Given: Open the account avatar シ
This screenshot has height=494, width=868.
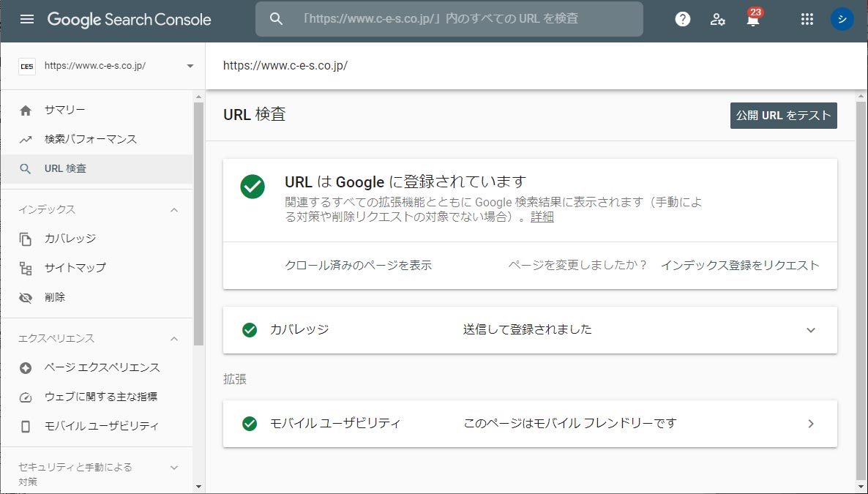Looking at the screenshot, I should pos(842,19).
